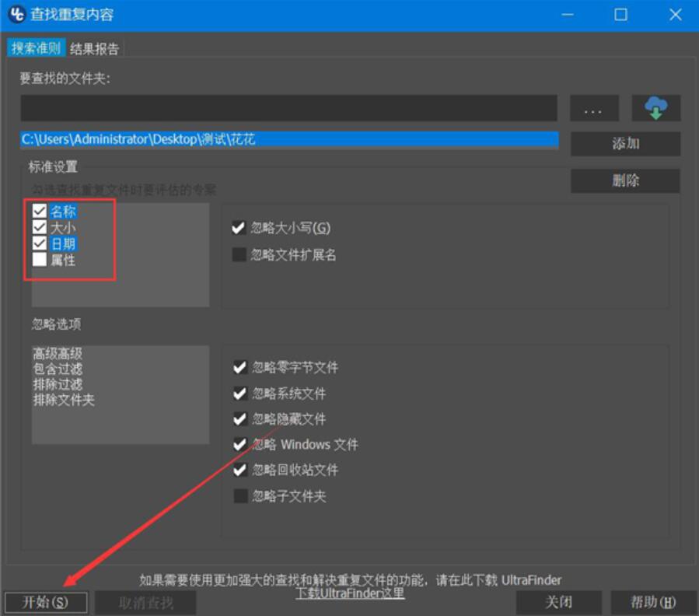Close the 查找重复内容 window
The image size is (699, 616).
[x=676, y=15]
